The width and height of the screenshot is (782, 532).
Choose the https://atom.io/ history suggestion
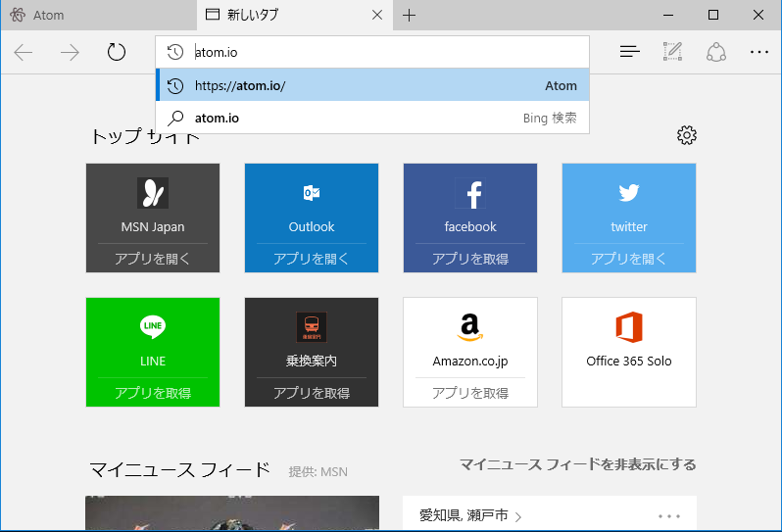(x=372, y=85)
